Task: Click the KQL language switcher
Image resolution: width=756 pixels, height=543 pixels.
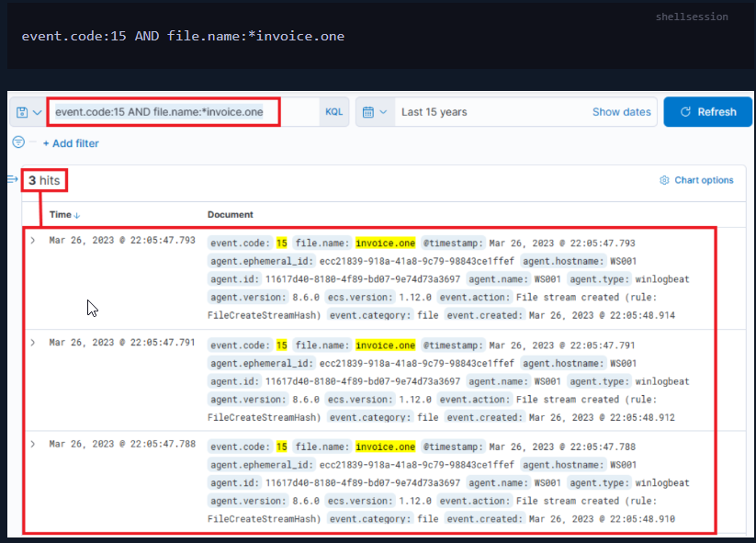Action: [x=333, y=112]
